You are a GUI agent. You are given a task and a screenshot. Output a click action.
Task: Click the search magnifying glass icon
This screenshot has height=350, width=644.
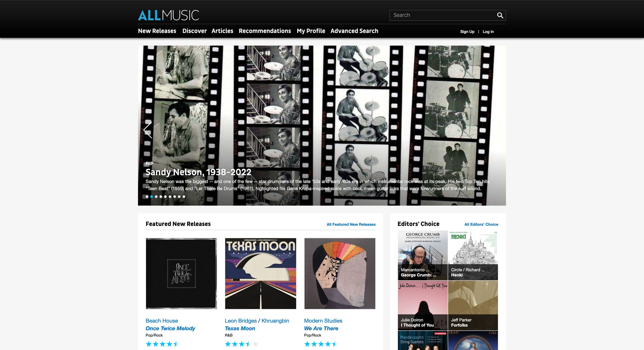500,15
